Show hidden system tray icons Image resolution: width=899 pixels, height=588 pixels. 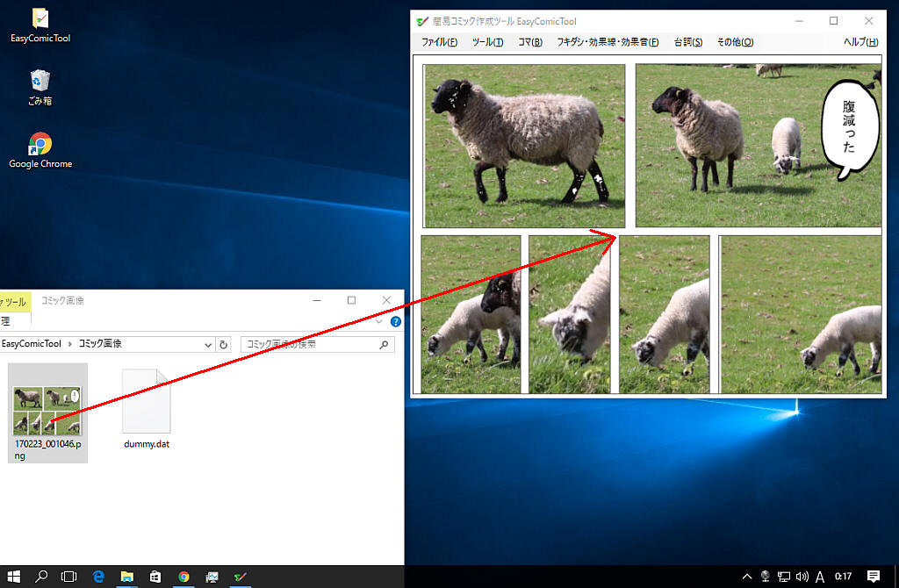[x=747, y=577]
